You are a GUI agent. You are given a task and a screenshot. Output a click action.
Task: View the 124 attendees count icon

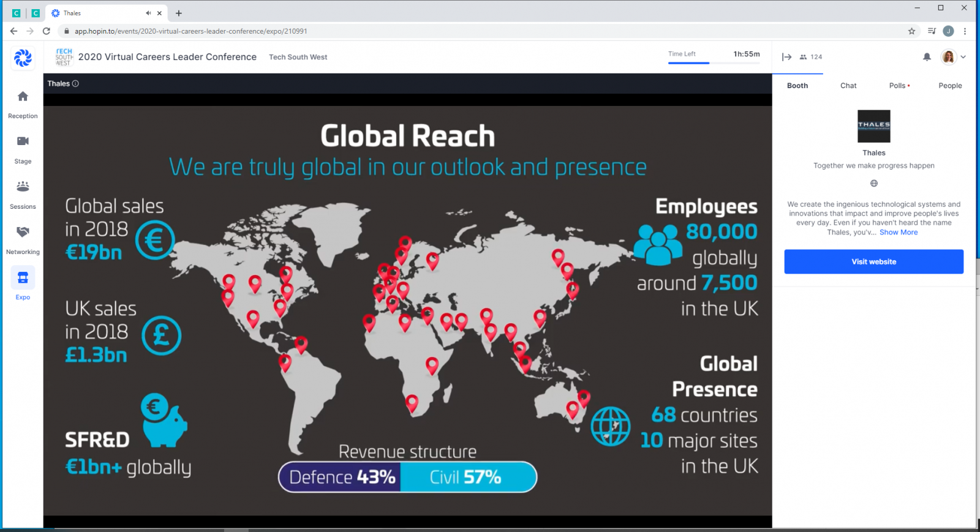click(803, 57)
